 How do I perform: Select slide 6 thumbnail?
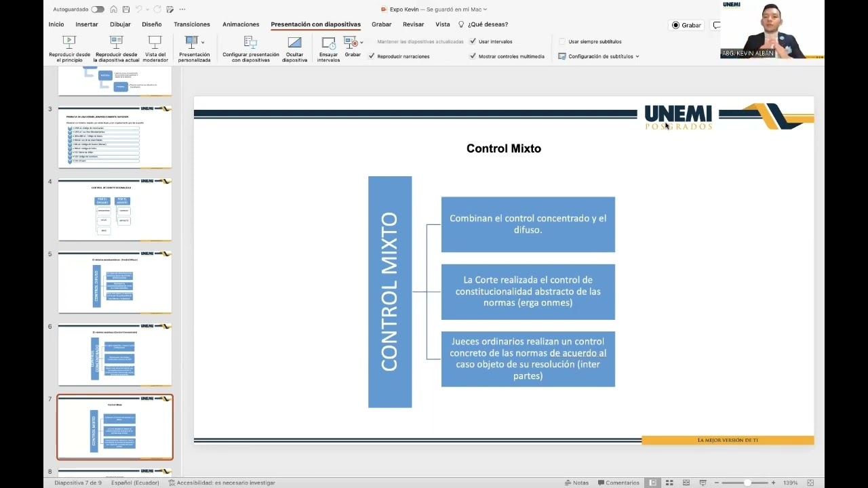[115, 354]
